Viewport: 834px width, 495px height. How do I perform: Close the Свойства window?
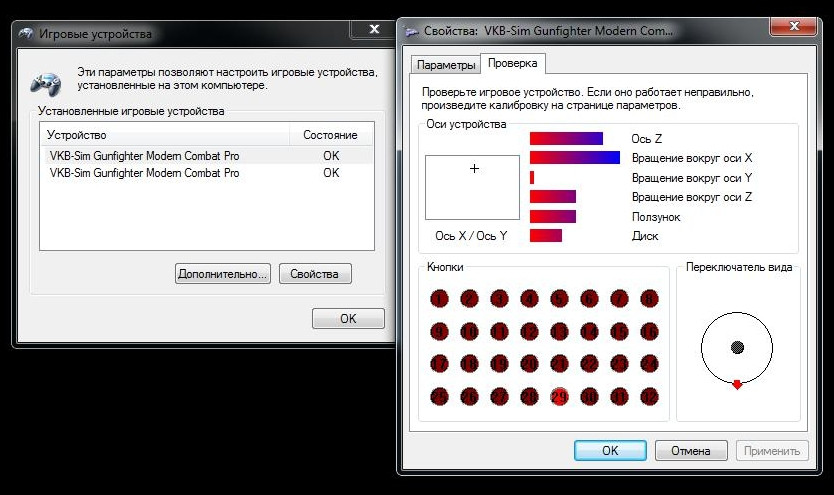coord(794,26)
